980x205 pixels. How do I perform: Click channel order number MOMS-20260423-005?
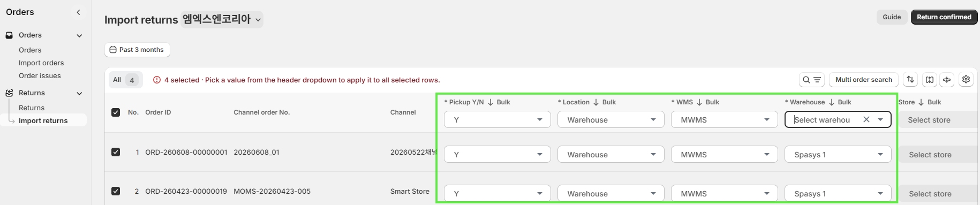coord(272,191)
